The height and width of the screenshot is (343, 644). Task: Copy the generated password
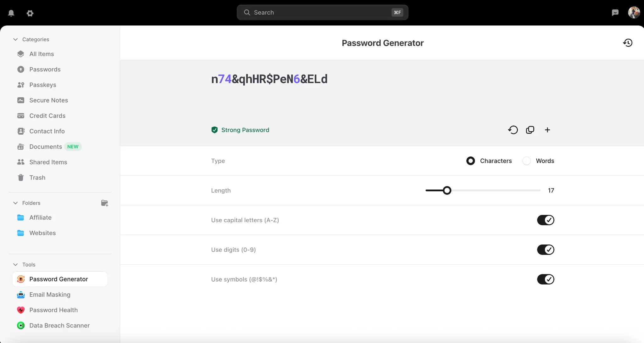point(530,130)
